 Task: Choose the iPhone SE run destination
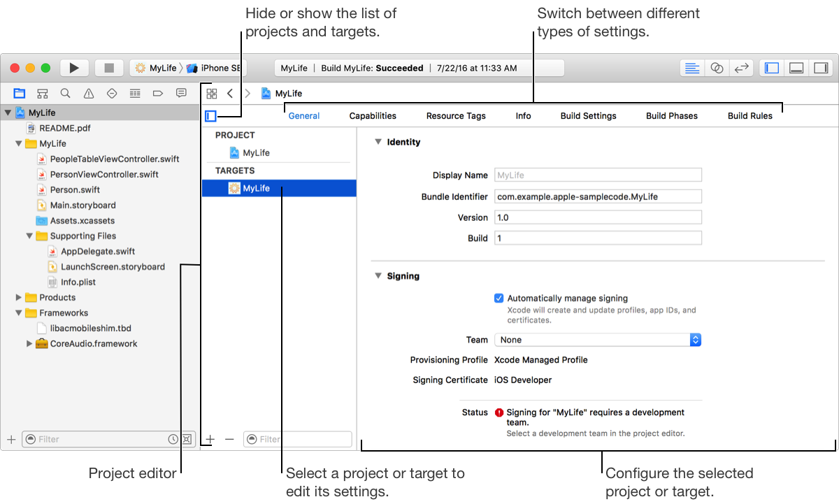pyautogui.click(x=214, y=68)
